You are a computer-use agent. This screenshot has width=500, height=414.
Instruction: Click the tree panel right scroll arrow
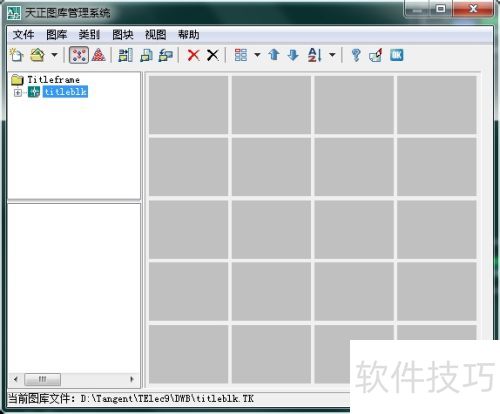(x=132, y=379)
